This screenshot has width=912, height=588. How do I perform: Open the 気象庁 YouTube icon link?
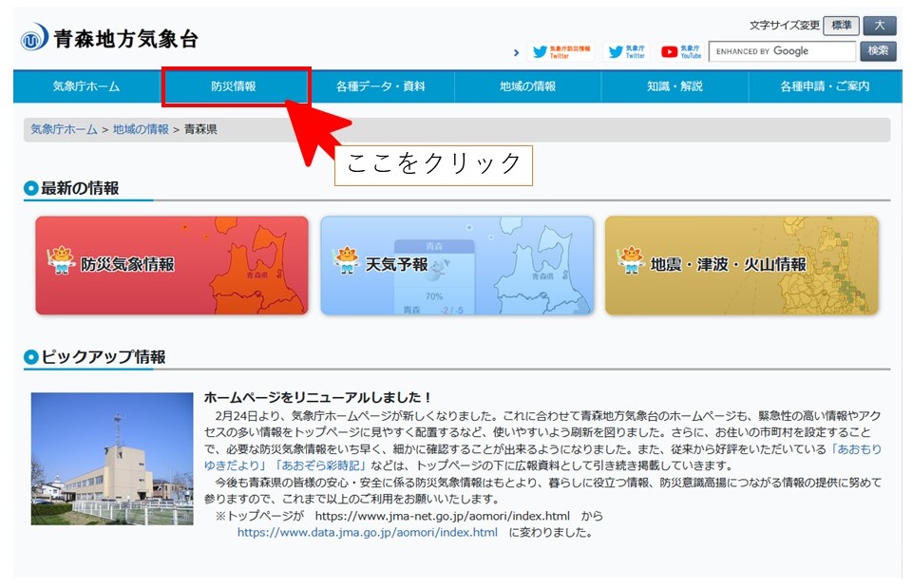(x=681, y=52)
